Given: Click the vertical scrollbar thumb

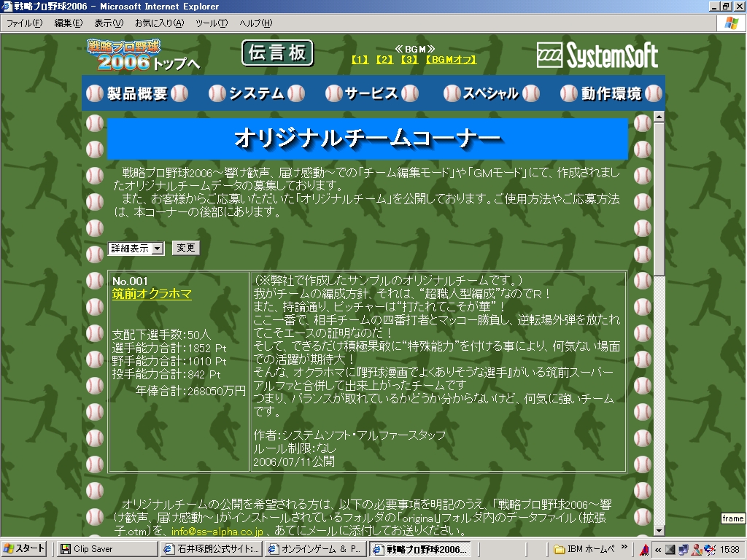Looking at the screenshot, I should pos(659,198).
